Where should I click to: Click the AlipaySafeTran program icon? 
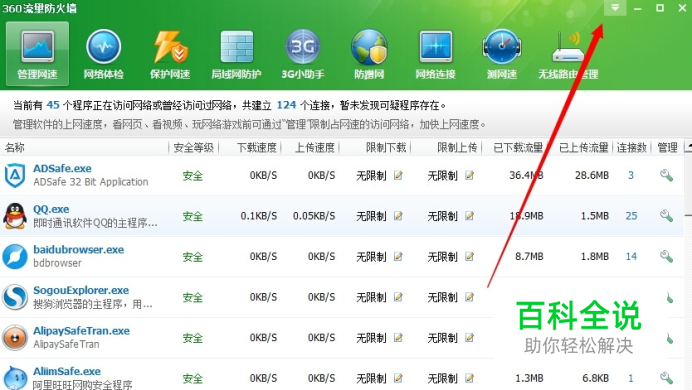click(15, 338)
